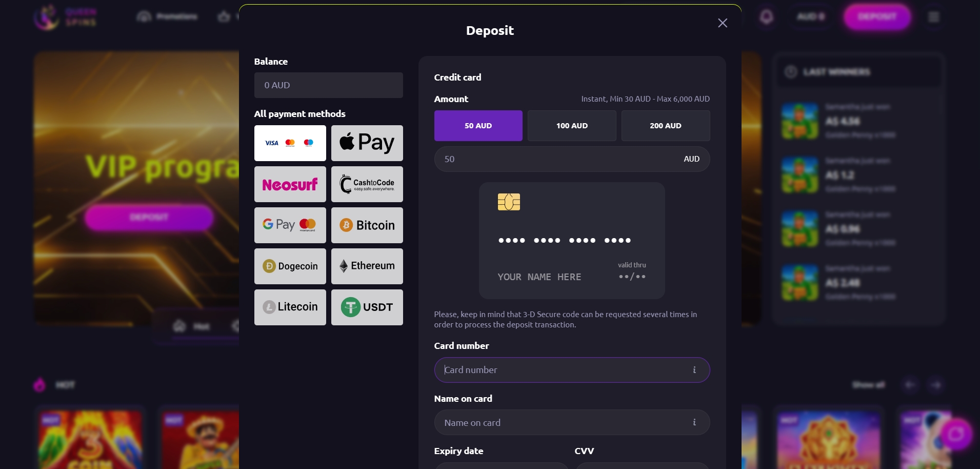Open the support chat bubble

[955, 435]
